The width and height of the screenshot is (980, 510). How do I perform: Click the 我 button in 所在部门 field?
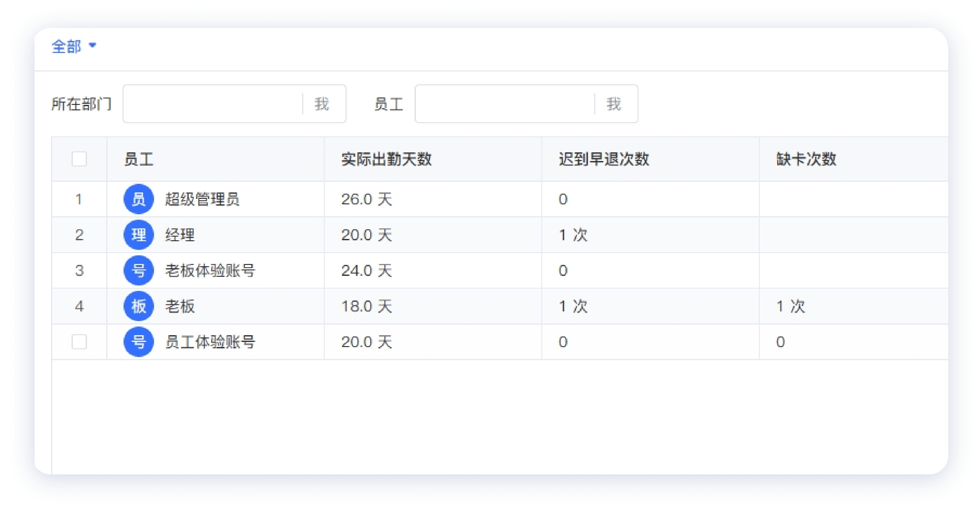tap(322, 104)
